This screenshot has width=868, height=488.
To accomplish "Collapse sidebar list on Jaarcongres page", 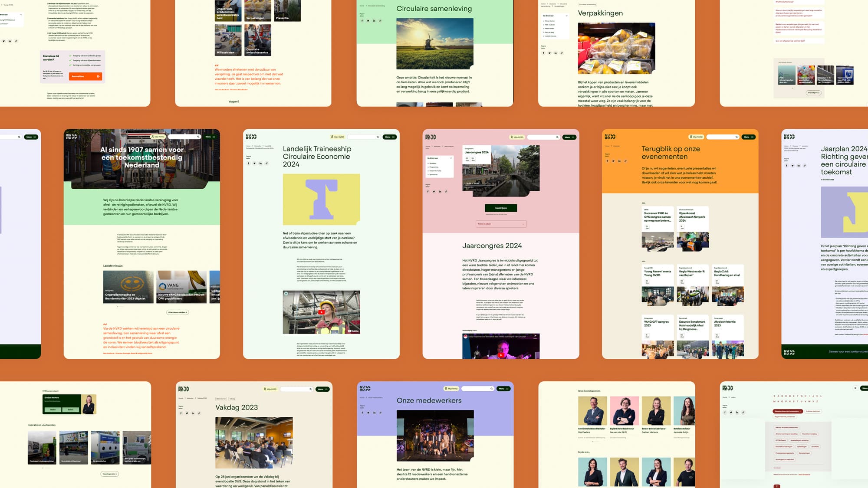I will (451, 158).
